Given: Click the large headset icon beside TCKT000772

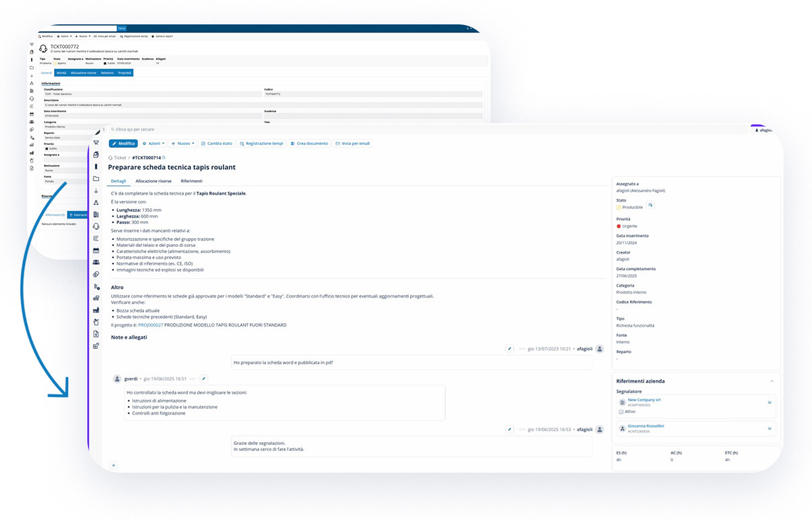Looking at the screenshot, I should (x=44, y=48).
